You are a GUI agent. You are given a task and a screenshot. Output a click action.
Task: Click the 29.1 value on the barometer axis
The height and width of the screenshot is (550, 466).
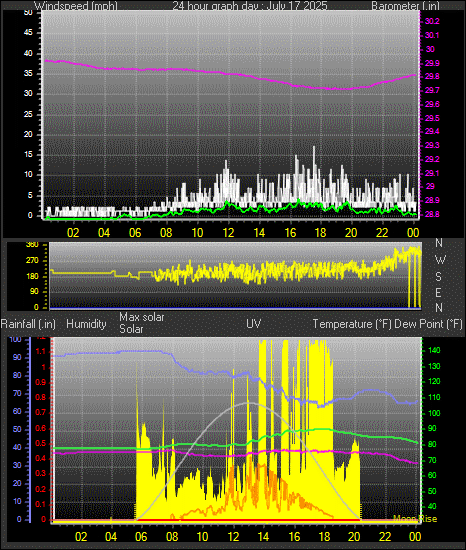click(x=432, y=173)
